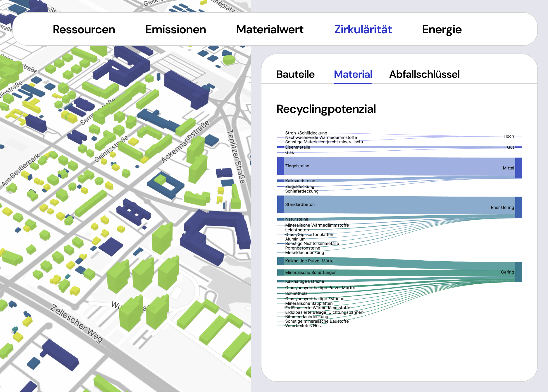
Task: Select the Gering category node
Action: click(518, 272)
